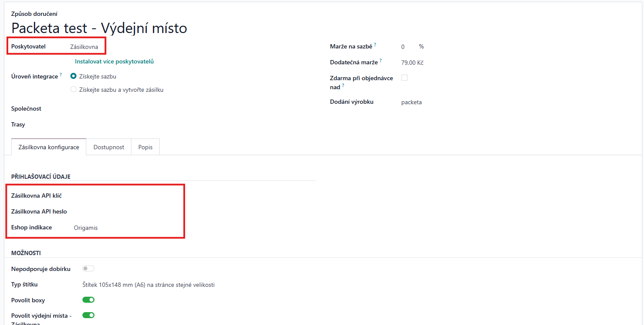Screen dimensions: 644x325
Task: Edit the Packeta test delivery method title
Action: point(99,28)
